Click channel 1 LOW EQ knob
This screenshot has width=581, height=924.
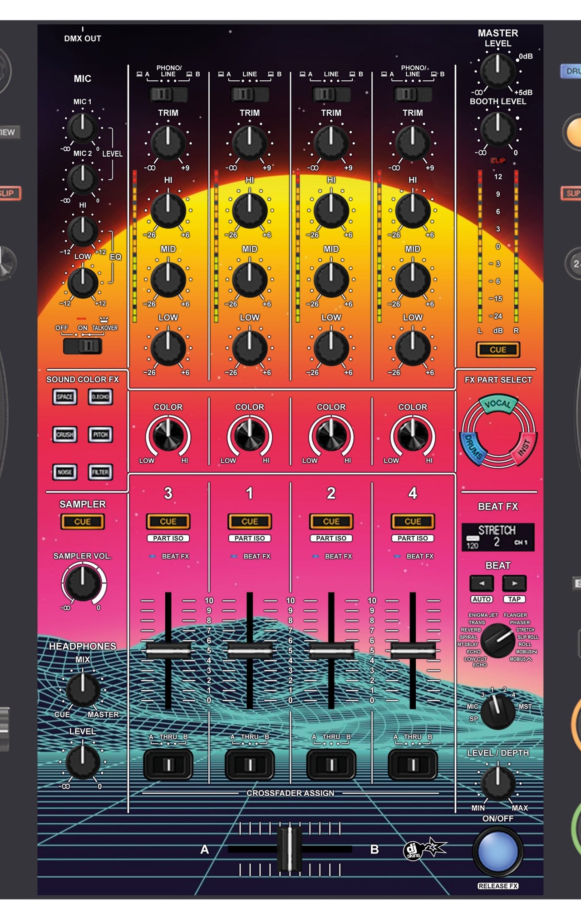pos(250,348)
